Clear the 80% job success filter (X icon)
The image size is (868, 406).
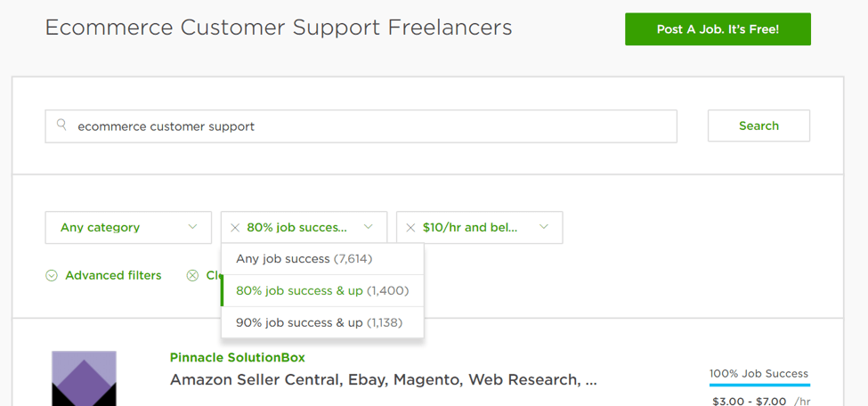(x=235, y=228)
